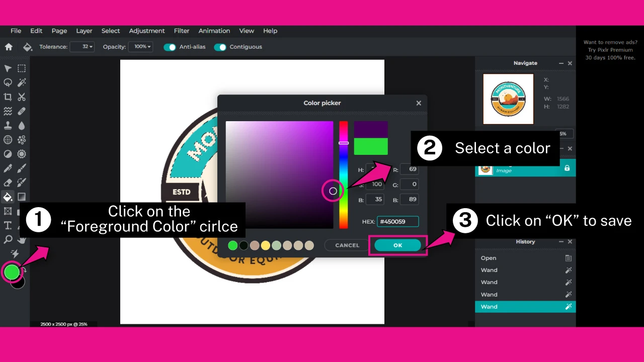
Task: Open the Tolerance value dropdown
Action: 82,47
